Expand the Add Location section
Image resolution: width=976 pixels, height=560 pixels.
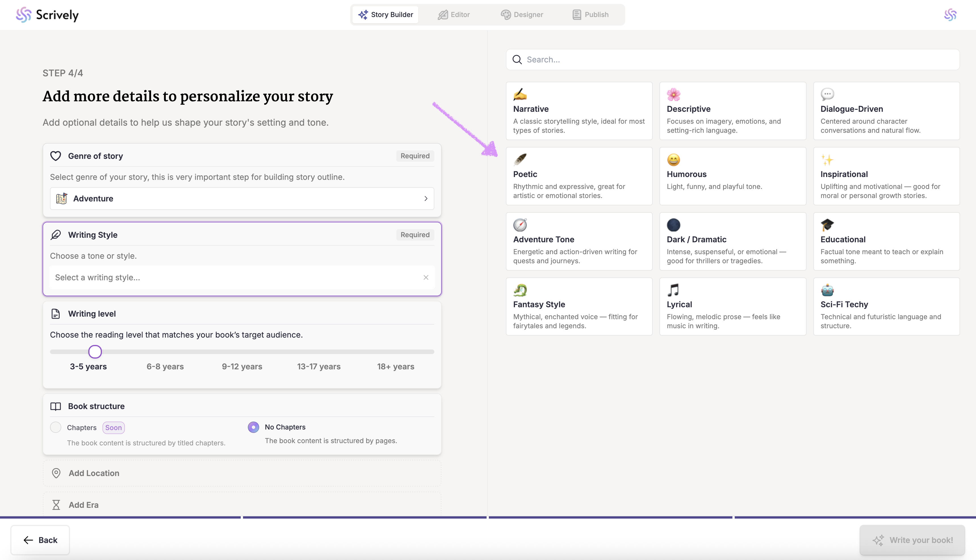(x=94, y=473)
